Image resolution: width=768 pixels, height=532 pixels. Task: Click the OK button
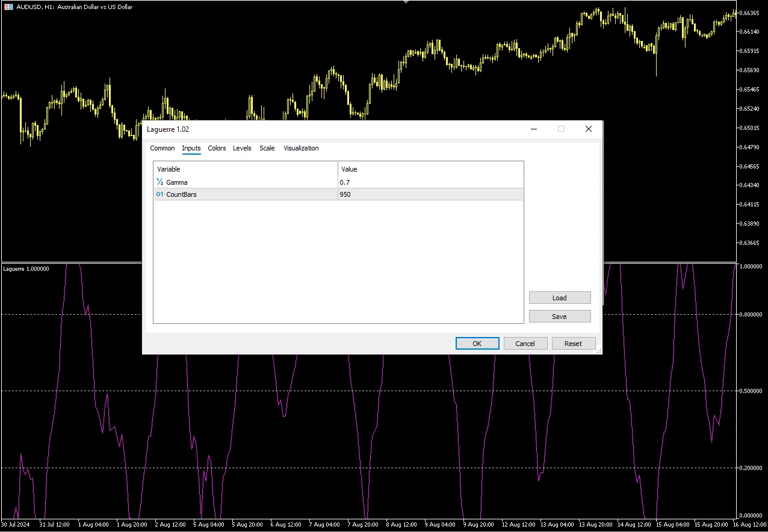tap(477, 344)
